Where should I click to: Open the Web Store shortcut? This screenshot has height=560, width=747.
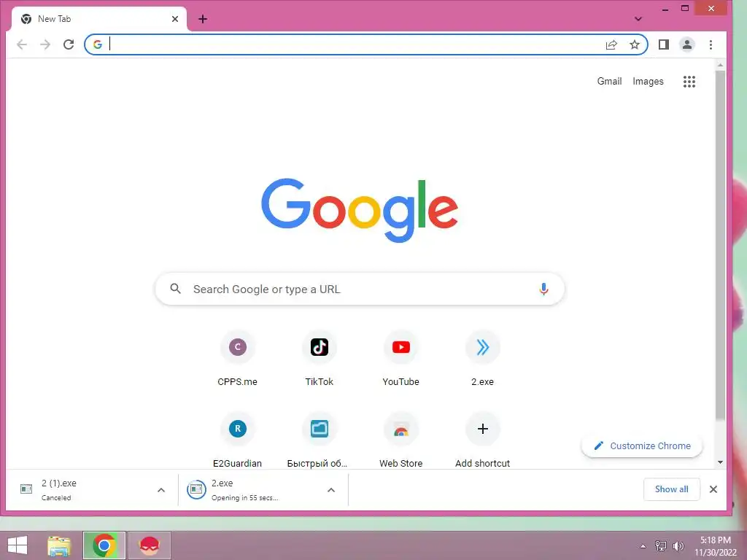click(x=400, y=440)
